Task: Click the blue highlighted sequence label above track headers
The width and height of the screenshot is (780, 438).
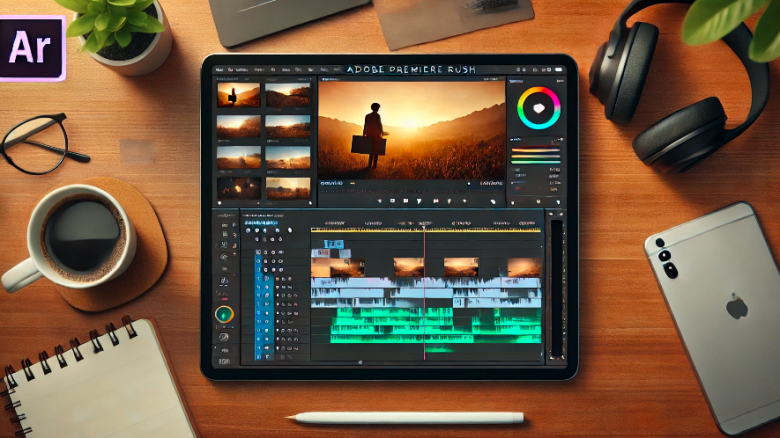Action: coord(262,223)
